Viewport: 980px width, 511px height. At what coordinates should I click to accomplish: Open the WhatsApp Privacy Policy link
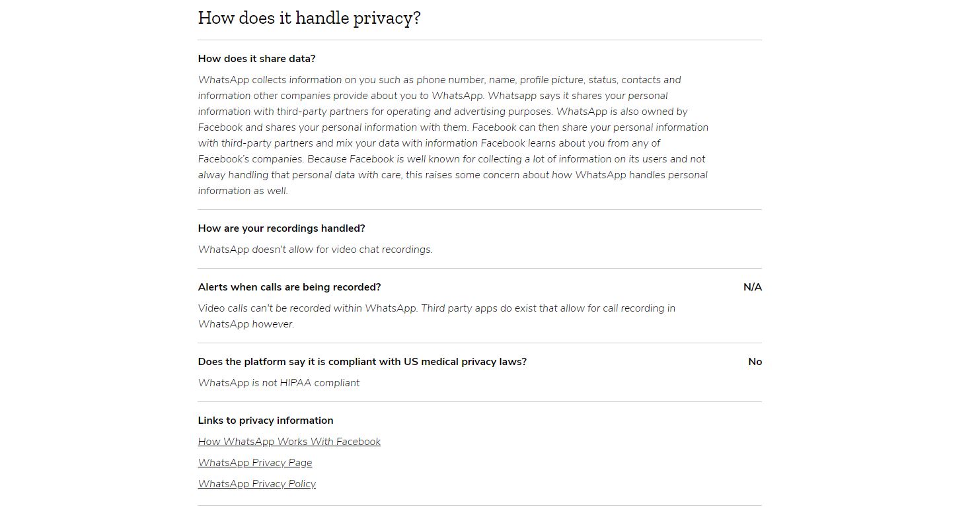(257, 484)
